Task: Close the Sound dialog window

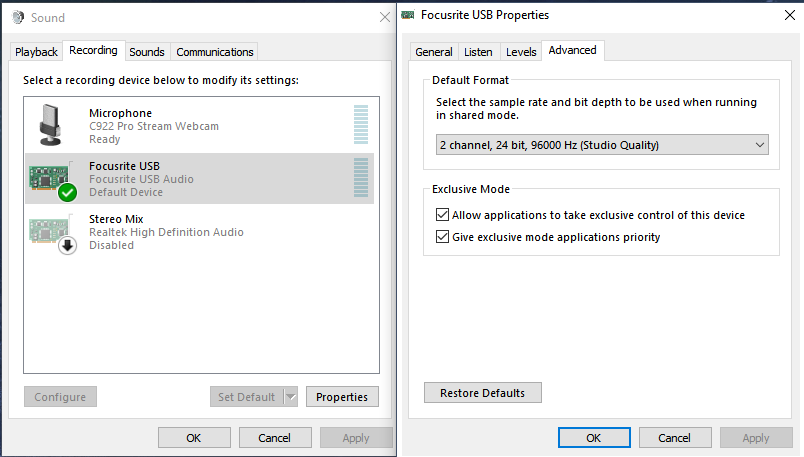Action: [385, 17]
